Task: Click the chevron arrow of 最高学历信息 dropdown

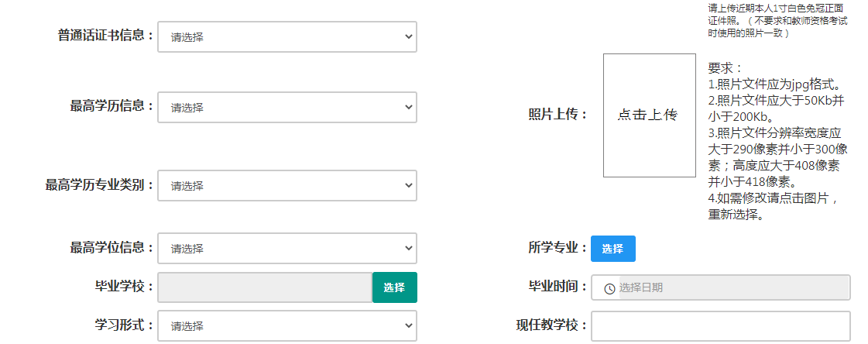Action: [409, 107]
